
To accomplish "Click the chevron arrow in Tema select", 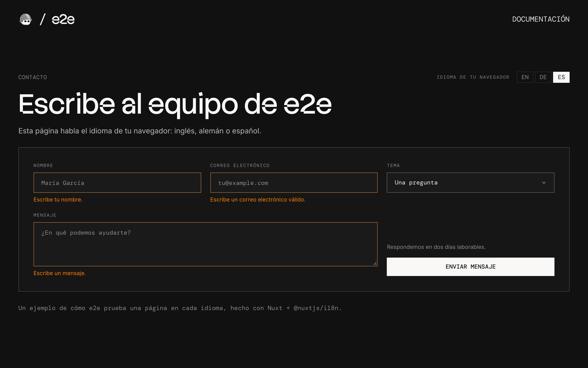I will 544,183.
